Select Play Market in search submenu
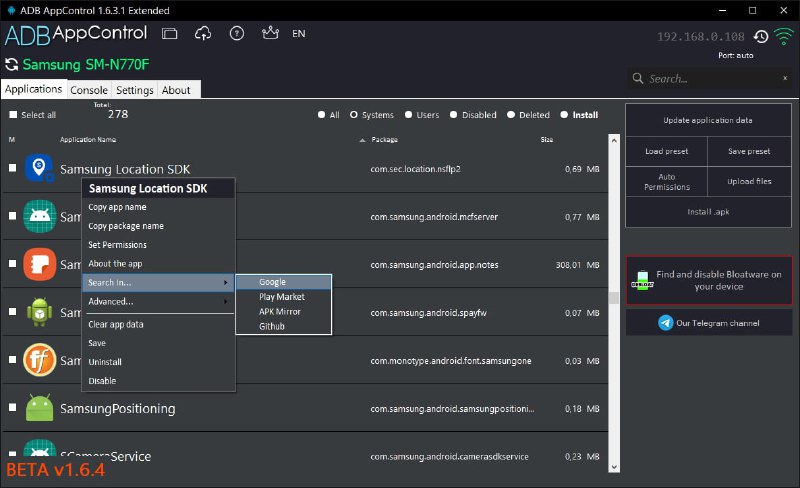 [284, 297]
